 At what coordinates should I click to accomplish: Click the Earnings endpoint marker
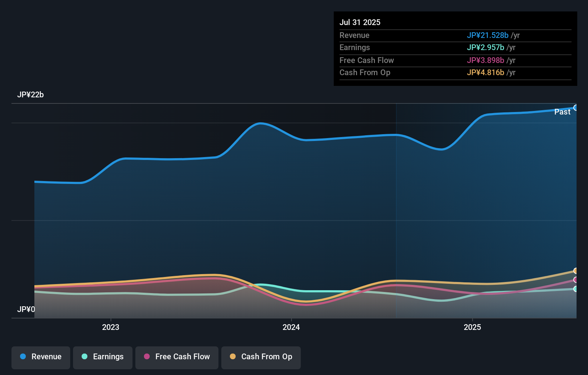tap(576, 289)
